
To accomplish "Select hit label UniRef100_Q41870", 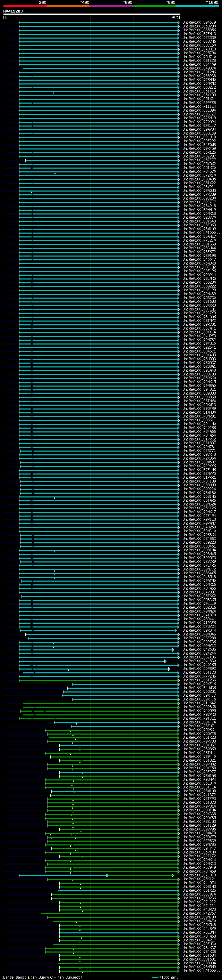I will pos(199,615).
